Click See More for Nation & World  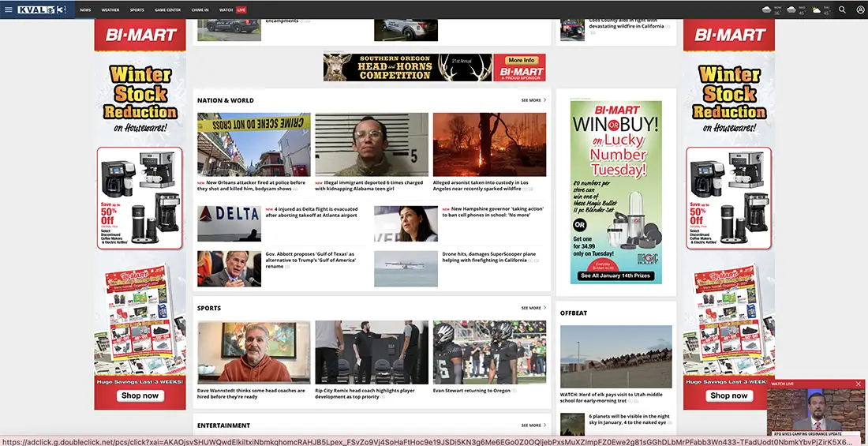(x=533, y=100)
